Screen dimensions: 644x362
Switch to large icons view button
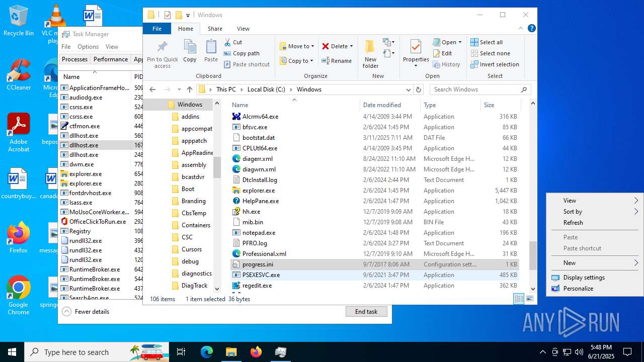pos(529,299)
